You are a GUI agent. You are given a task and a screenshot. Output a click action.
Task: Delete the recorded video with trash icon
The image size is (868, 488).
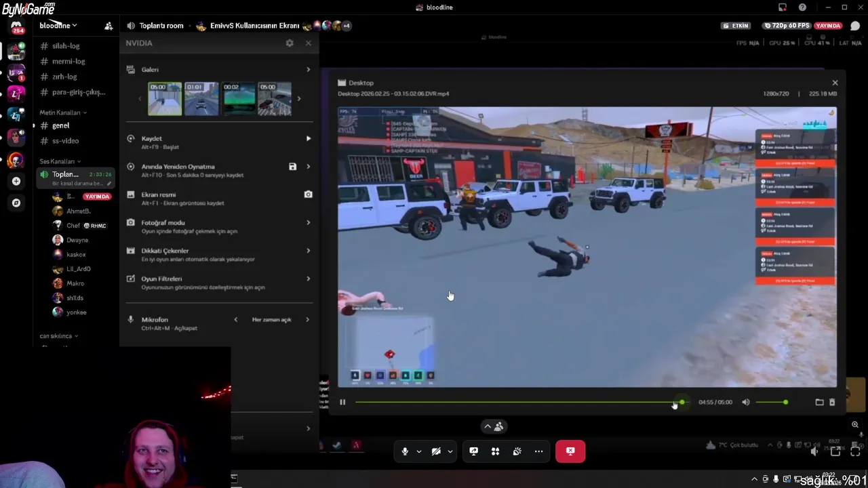[832, 402]
